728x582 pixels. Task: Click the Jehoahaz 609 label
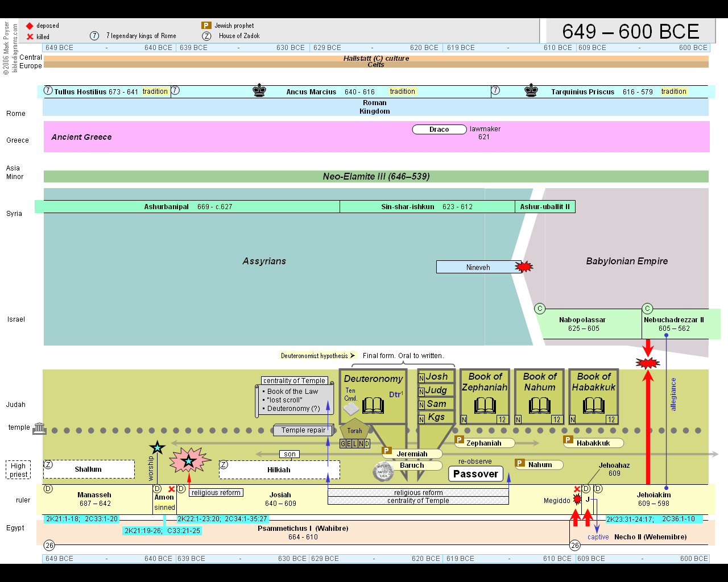tap(614, 469)
